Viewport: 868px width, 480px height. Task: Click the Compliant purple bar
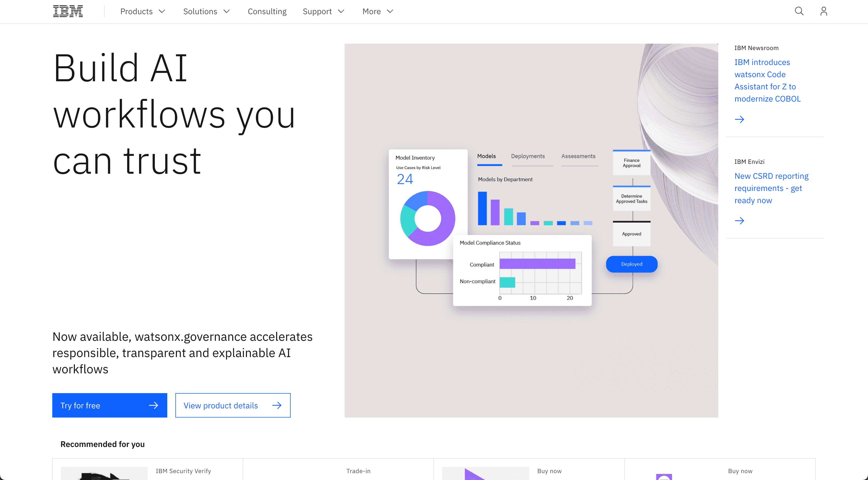[x=537, y=264]
